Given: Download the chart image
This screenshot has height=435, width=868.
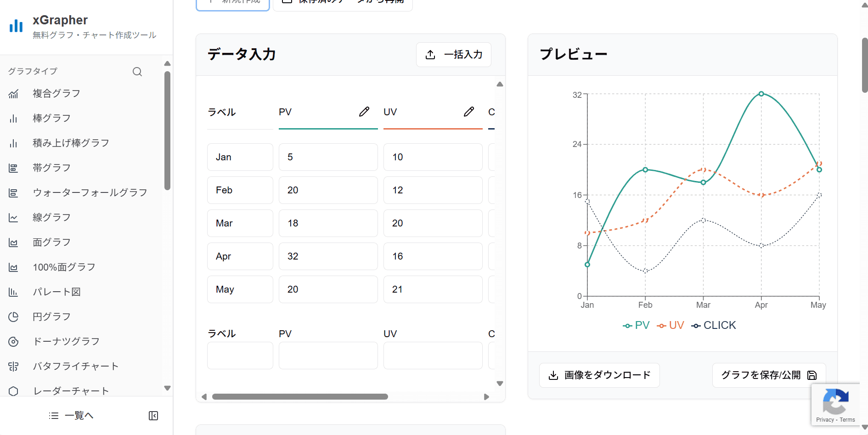Looking at the screenshot, I should tap(599, 375).
